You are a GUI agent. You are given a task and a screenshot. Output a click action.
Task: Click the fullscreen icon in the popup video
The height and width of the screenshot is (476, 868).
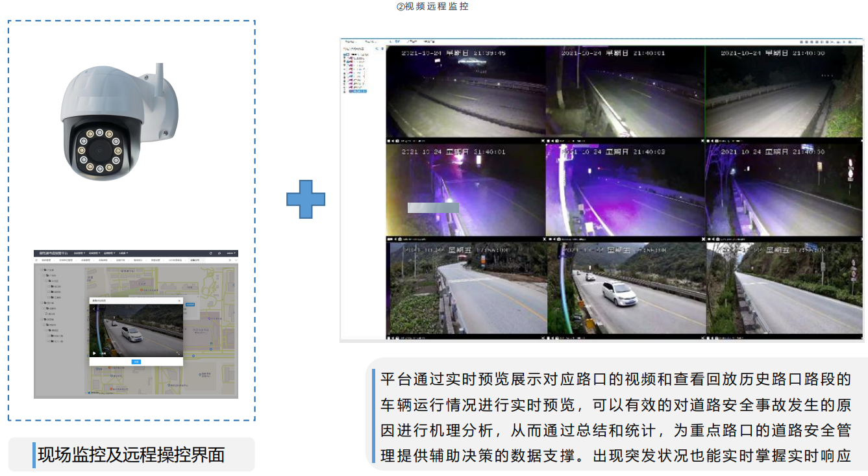pos(178,353)
